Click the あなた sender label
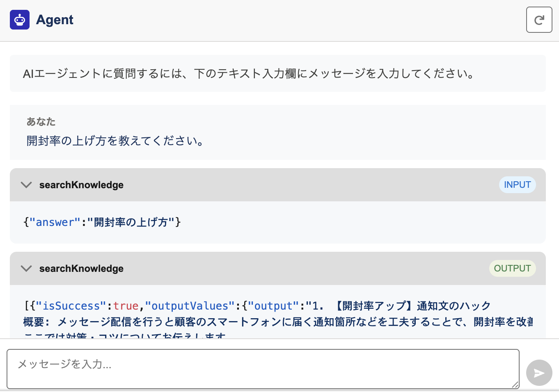 tap(41, 122)
